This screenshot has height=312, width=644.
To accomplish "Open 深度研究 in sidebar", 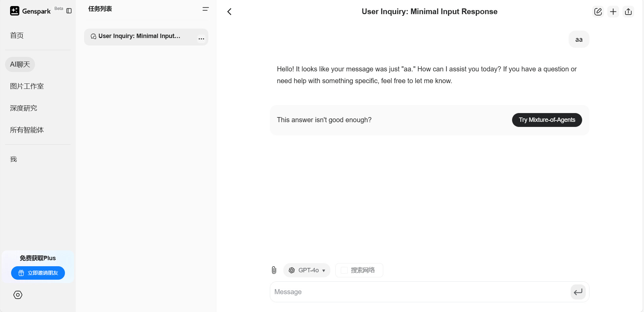I will pos(24,108).
